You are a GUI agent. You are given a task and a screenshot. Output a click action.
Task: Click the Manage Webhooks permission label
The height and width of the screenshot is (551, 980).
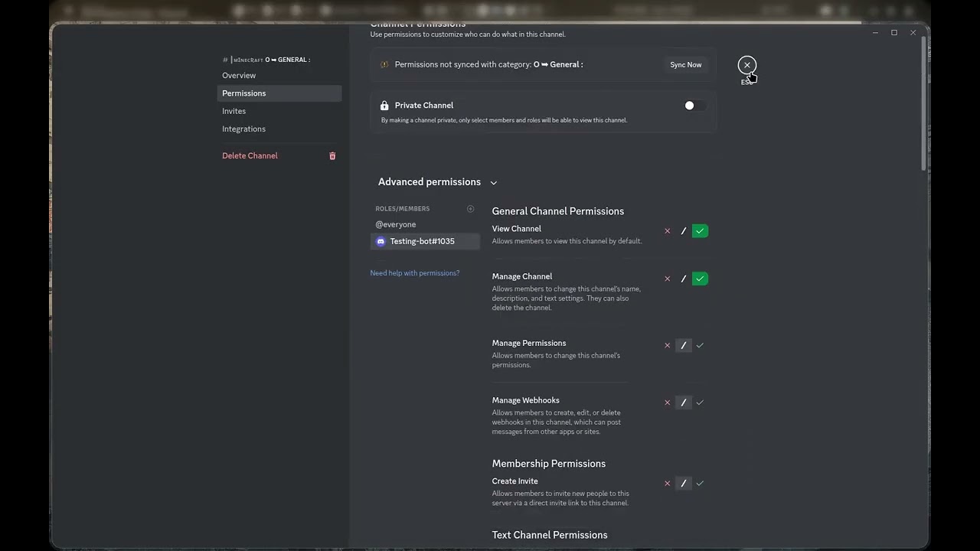click(x=526, y=400)
